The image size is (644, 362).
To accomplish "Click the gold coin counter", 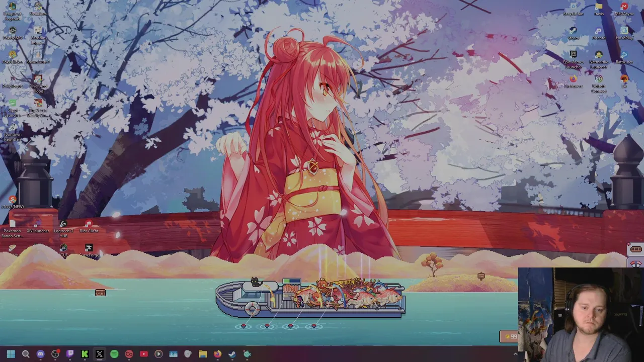I will (x=508, y=336).
